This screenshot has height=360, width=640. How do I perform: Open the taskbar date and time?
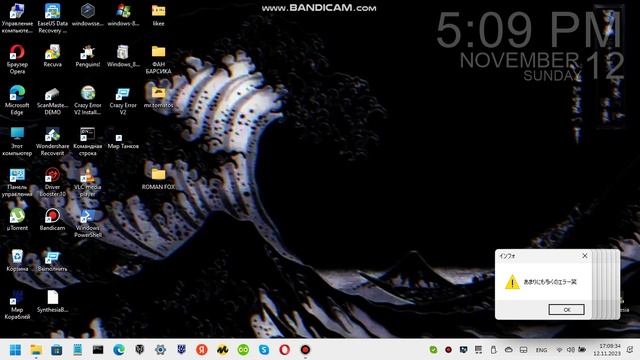(607, 350)
